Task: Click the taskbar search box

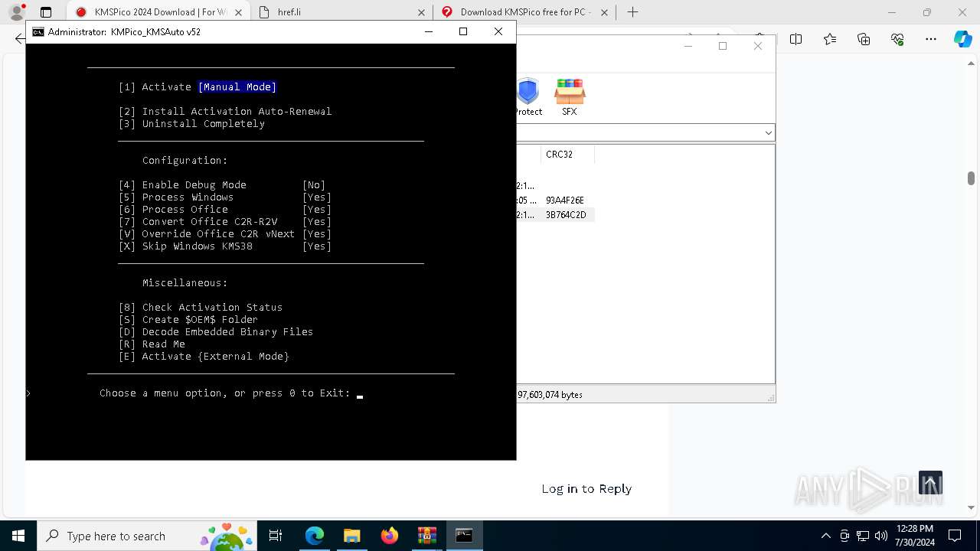Action: 148,536
